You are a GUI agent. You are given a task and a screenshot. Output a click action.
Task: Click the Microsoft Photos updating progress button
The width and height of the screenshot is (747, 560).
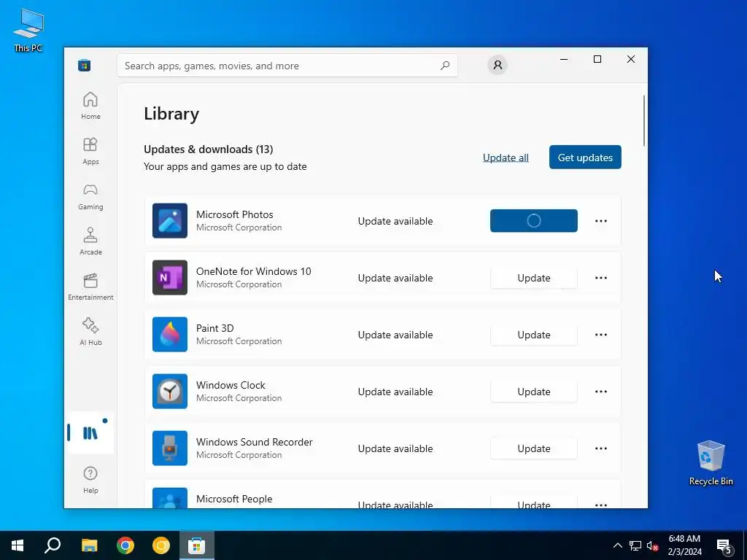533,221
